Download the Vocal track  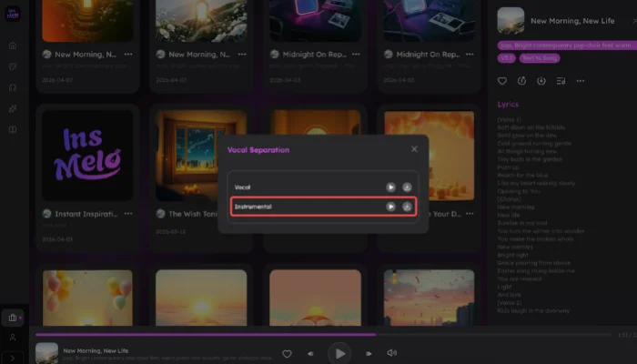tap(407, 187)
